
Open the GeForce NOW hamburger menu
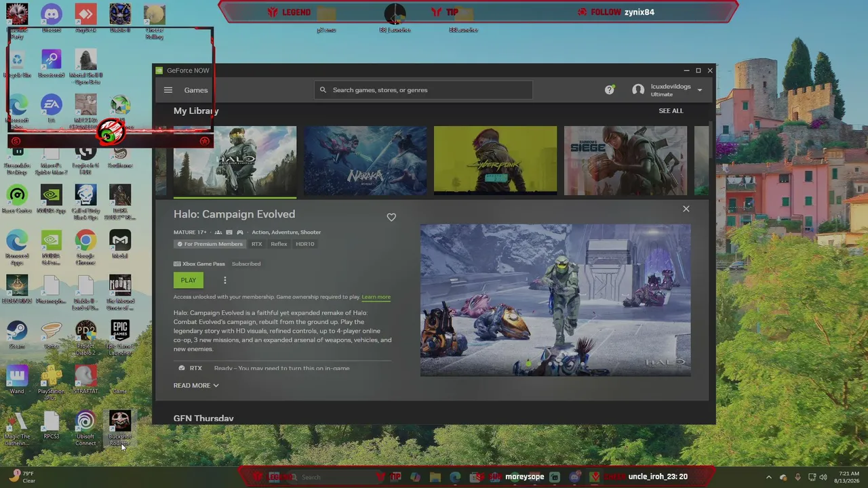click(x=168, y=90)
